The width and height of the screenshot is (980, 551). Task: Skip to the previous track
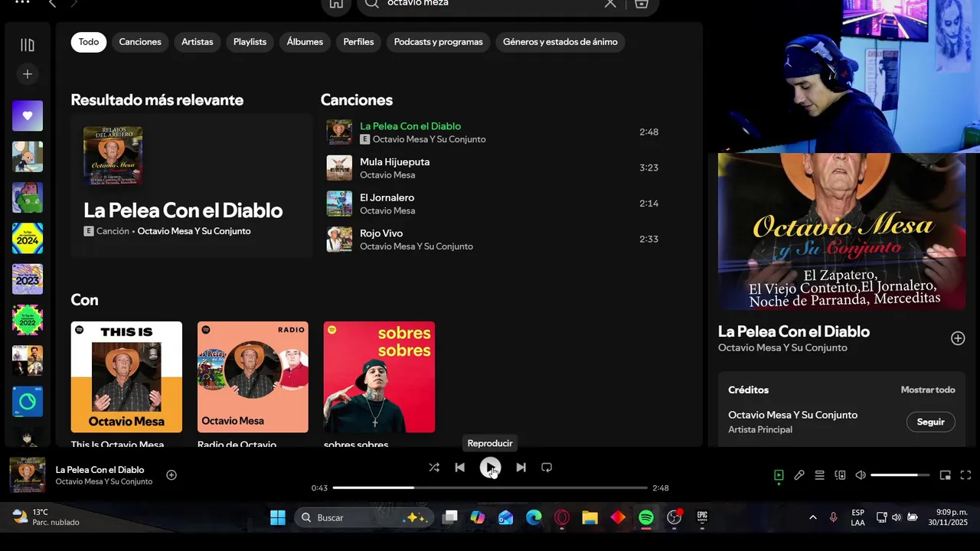459,468
